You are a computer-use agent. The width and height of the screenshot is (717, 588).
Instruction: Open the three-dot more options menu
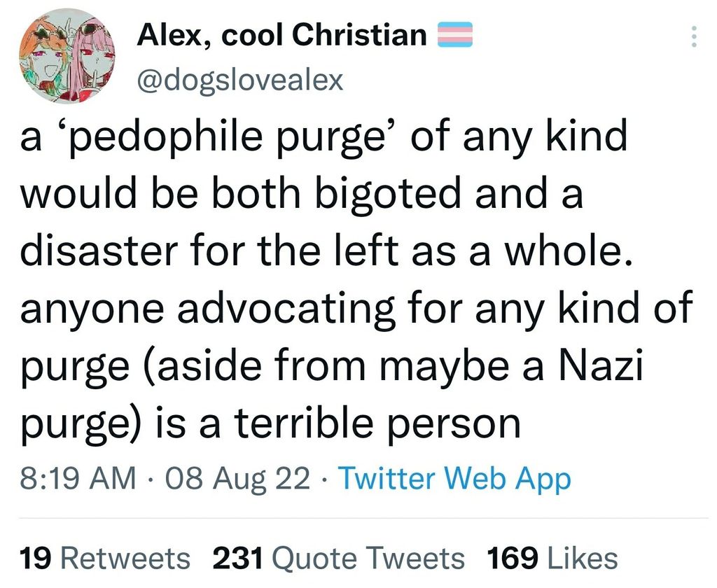point(694,36)
